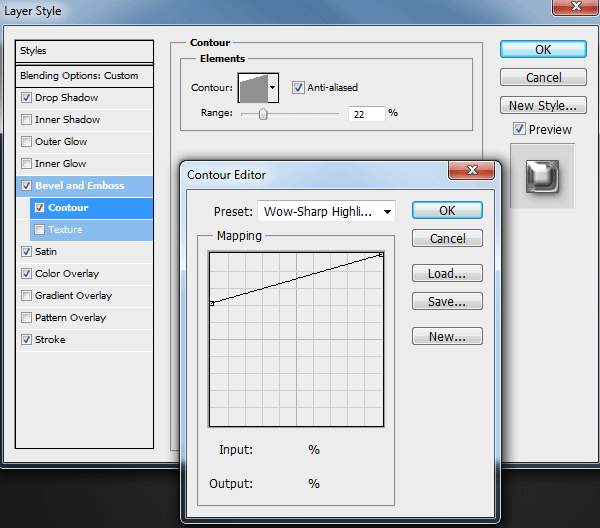Select the Bevel and Emboss label

80,186
